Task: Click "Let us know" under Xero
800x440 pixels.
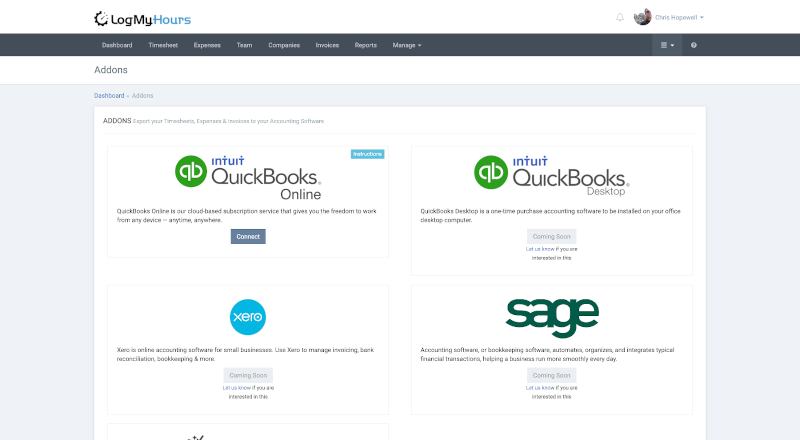Action: pyautogui.click(x=236, y=387)
